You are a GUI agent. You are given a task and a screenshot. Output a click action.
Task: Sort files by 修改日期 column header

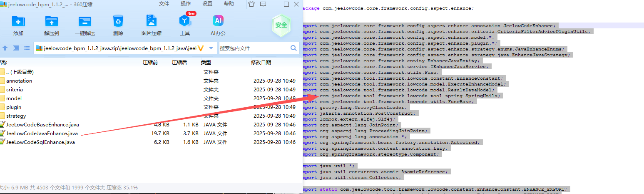tap(261, 63)
